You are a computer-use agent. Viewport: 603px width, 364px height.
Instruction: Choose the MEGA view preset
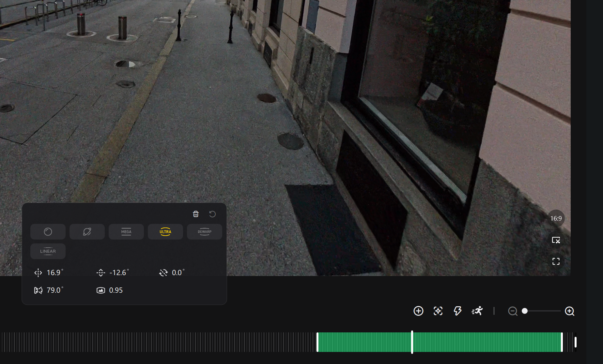[126, 232]
